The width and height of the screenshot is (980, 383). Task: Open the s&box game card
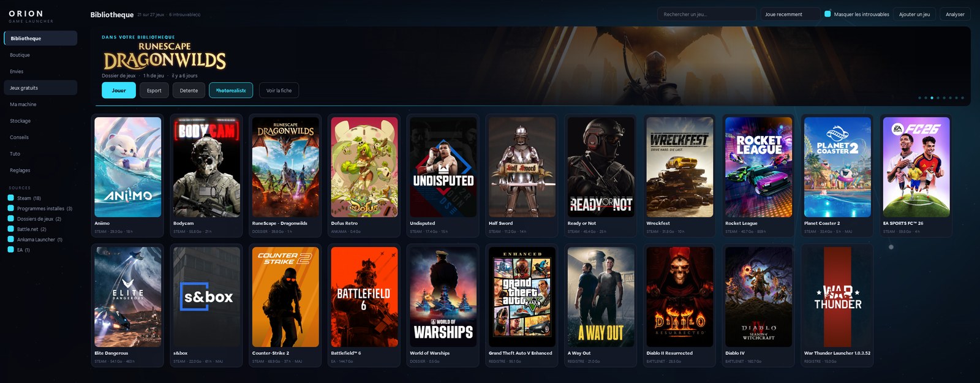[206, 306]
